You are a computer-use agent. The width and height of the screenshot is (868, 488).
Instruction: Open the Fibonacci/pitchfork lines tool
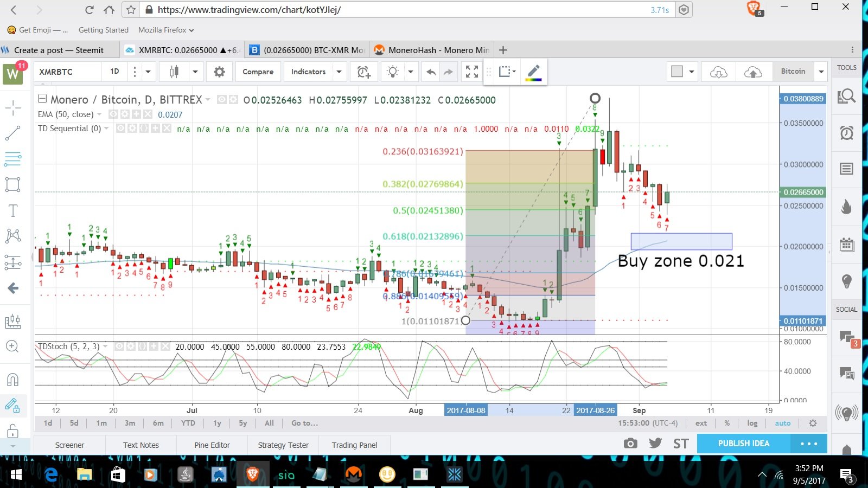tap(13, 158)
